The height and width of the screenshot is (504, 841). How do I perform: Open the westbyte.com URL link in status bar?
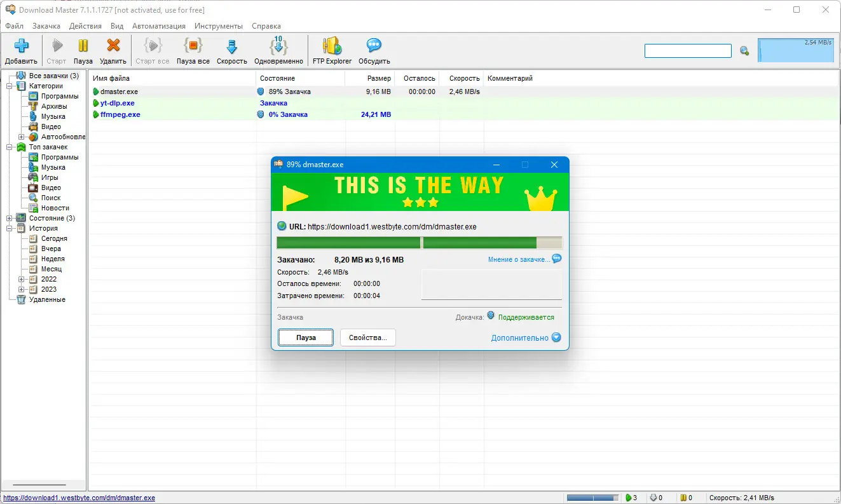point(79,498)
